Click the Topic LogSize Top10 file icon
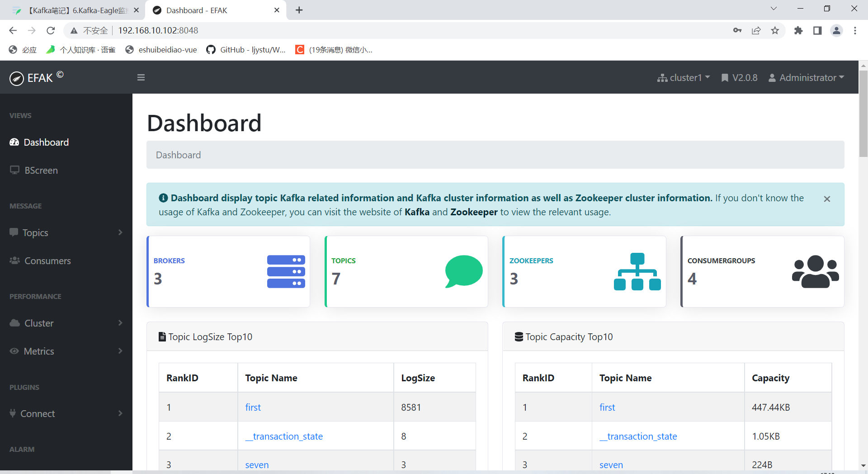This screenshot has height=474, width=868. click(162, 337)
